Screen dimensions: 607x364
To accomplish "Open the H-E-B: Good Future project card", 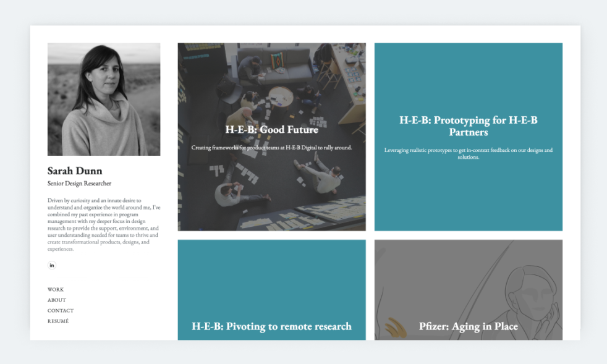I will click(x=271, y=137).
